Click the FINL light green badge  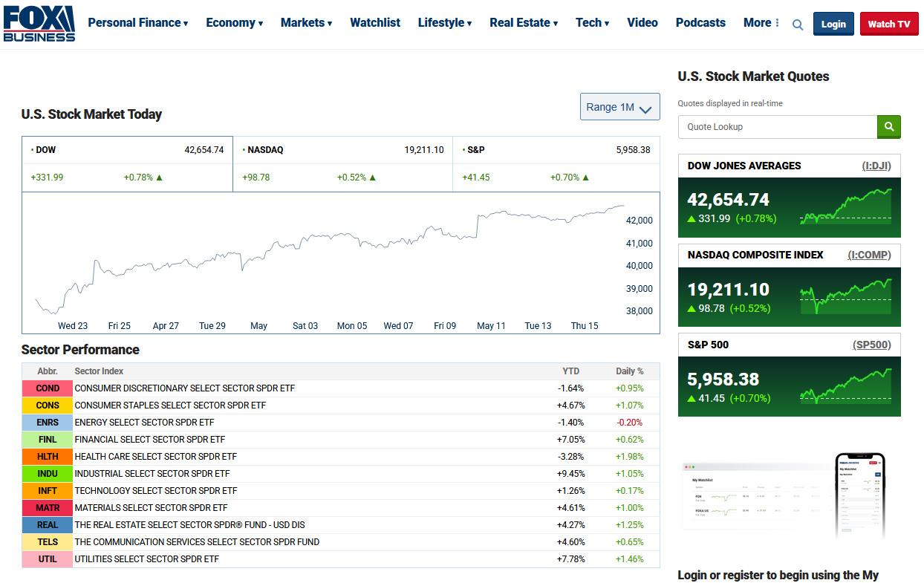tap(48, 440)
